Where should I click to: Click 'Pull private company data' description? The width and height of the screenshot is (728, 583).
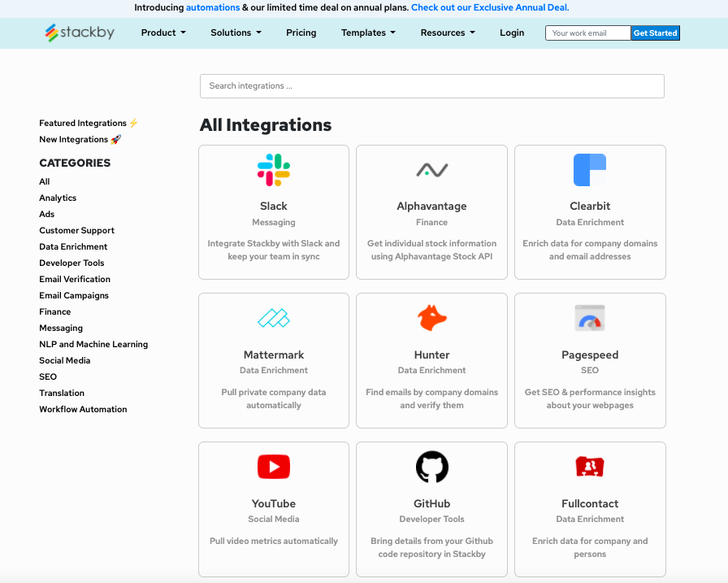click(x=274, y=398)
